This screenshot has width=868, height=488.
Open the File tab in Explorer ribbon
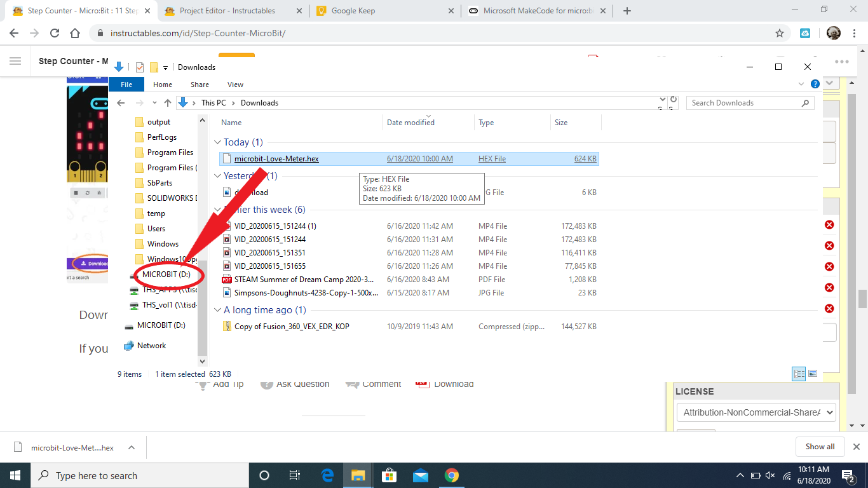(x=126, y=85)
